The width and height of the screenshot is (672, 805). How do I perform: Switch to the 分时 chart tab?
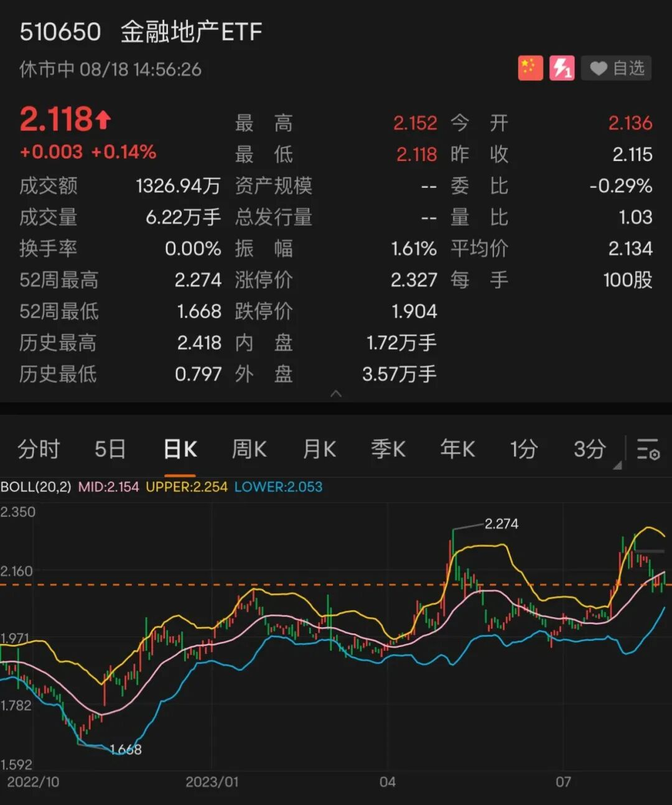pos(39,449)
